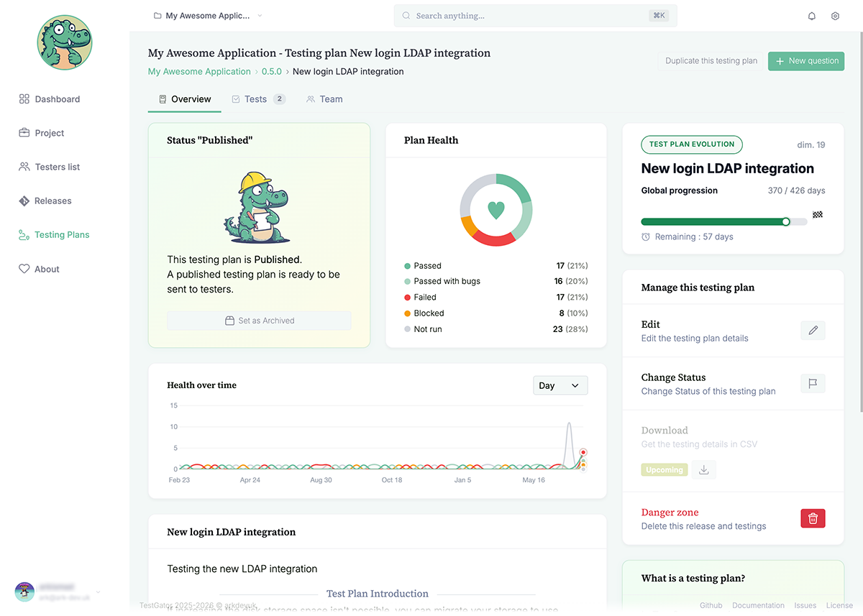Open notifications bell icon
The height and width of the screenshot is (616, 863).
click(x=812, y=16)
